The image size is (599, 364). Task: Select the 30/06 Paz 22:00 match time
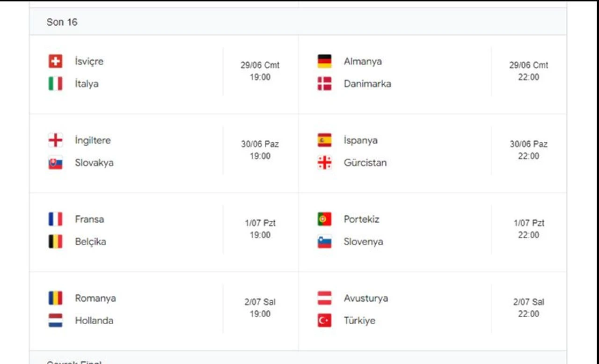click(528, 150)
